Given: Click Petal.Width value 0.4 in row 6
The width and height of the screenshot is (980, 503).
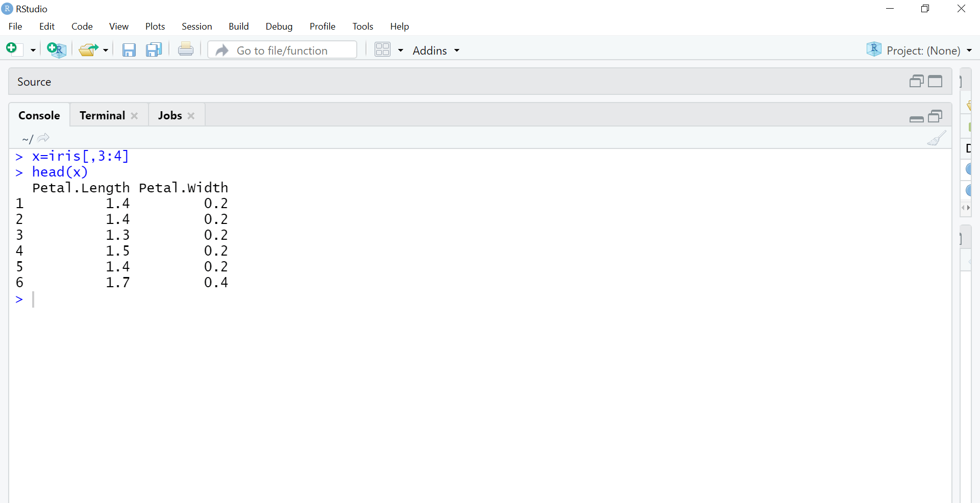Looking at the screenshot, I should (216, 283).
